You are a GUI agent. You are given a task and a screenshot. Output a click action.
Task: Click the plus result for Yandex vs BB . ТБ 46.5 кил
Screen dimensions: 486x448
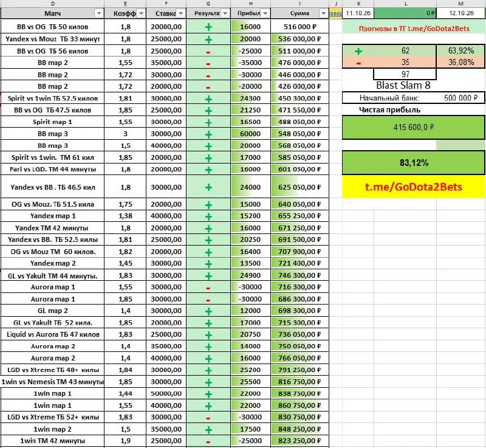pyautogui.click(x=208, y=187)
